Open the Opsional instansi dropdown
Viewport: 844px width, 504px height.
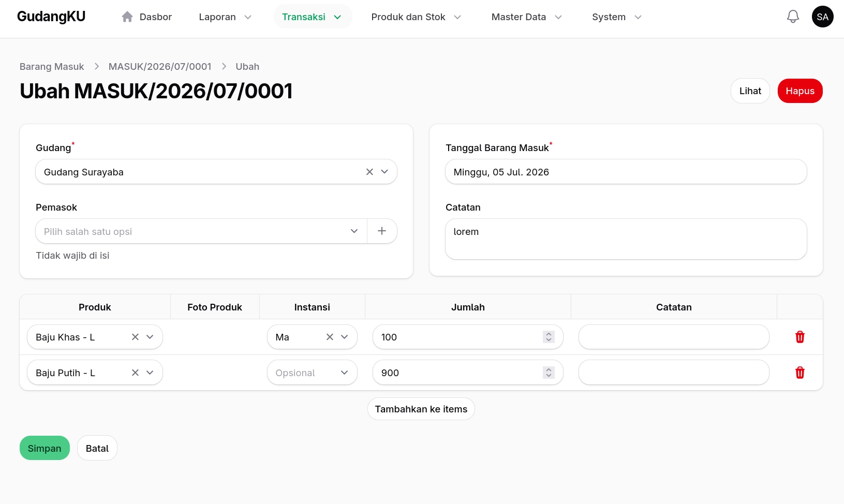[x=312, y=373]
